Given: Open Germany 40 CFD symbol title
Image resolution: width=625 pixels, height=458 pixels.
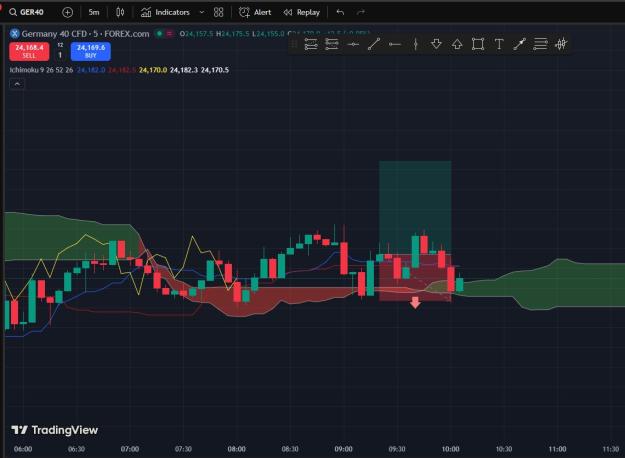Looking at the screenshot, I should [85, 34].
